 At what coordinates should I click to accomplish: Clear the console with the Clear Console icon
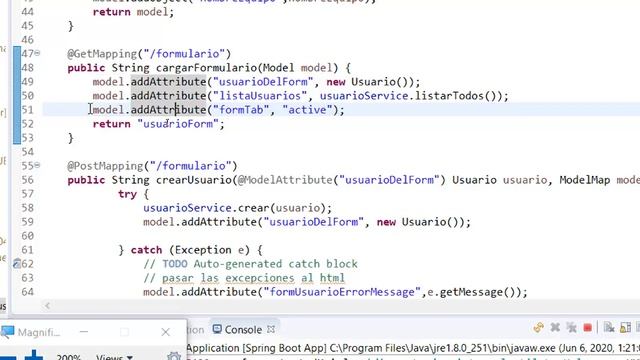click(x=609, y=327)
